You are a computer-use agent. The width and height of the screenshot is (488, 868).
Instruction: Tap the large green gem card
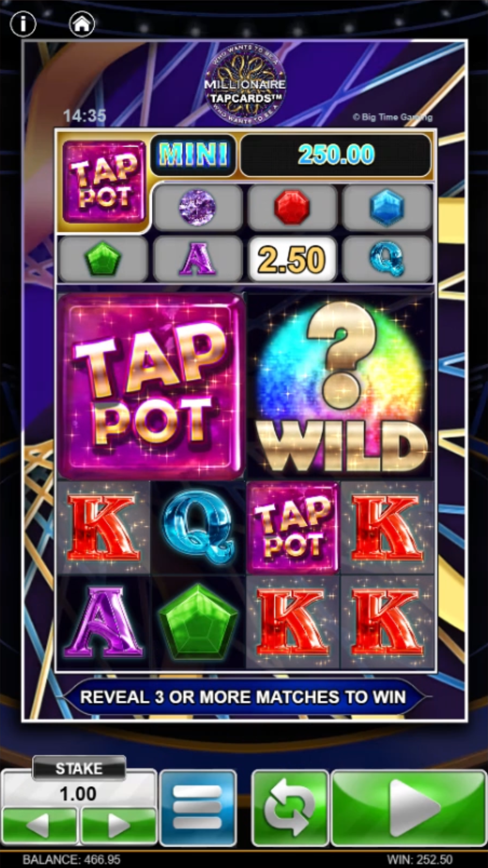(x=198, y=622)
